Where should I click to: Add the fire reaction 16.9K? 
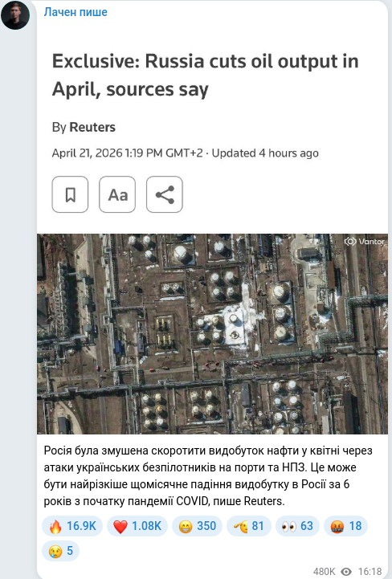(72, 526)
